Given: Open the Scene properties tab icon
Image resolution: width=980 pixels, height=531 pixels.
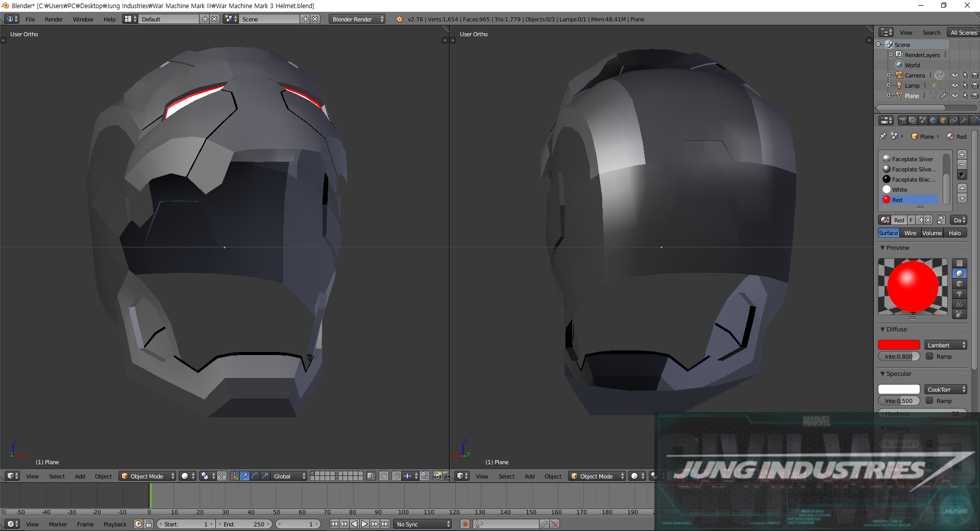Looking at the screenshot, I should (923, 120).
